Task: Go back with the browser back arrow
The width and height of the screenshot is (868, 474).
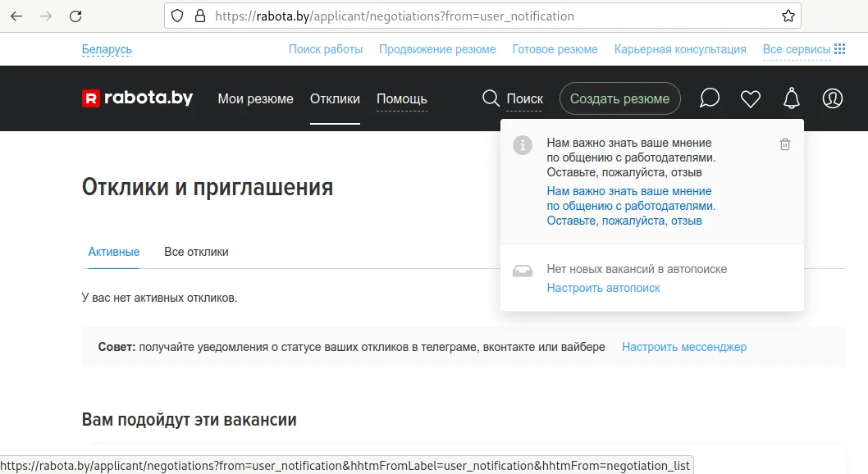Action: pos(16,16)
